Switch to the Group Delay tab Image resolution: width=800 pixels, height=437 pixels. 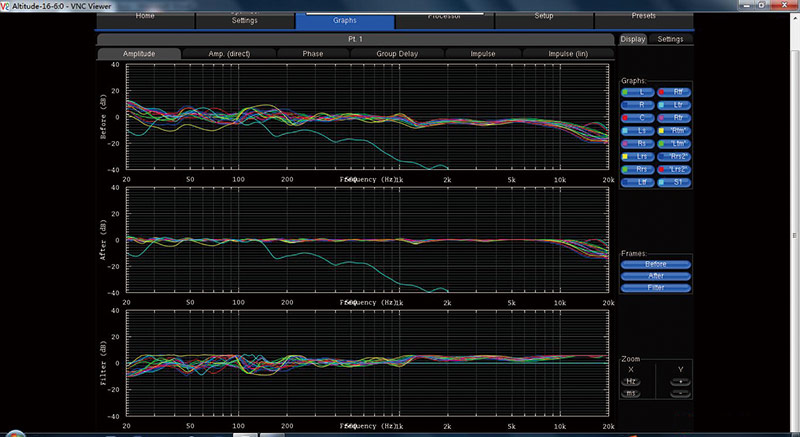pos(397,54)
